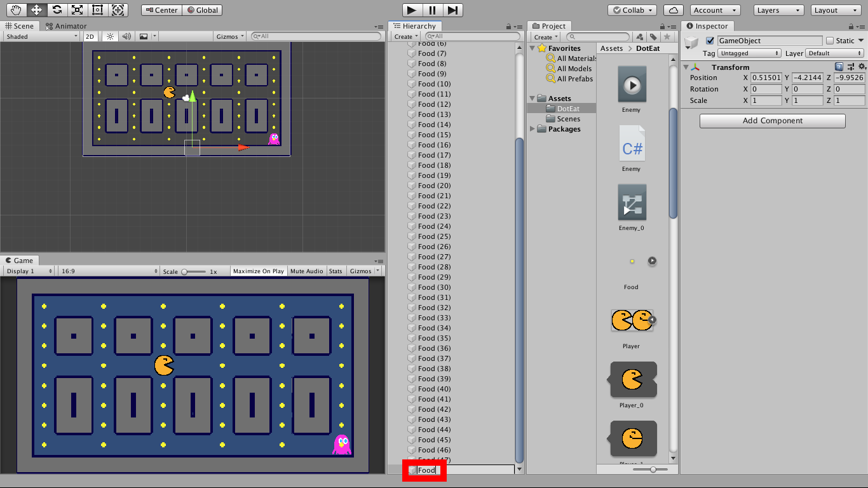Expand the Packages folder

click(532, 129)
